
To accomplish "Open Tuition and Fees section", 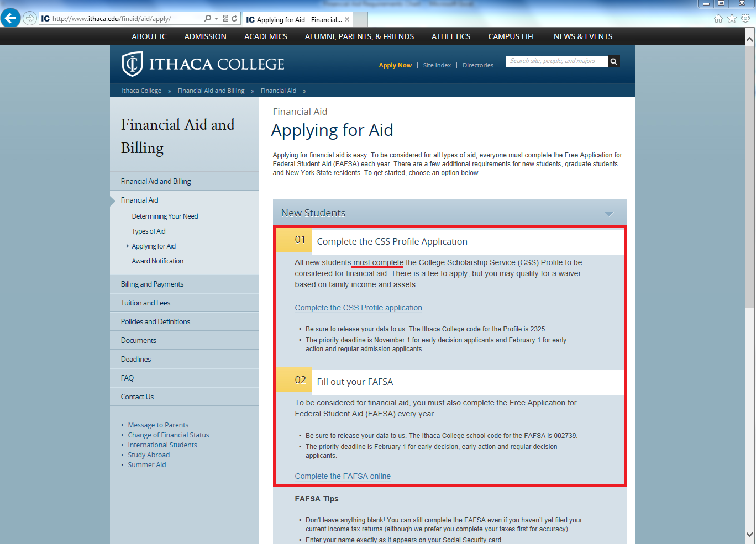I will 185,303.
